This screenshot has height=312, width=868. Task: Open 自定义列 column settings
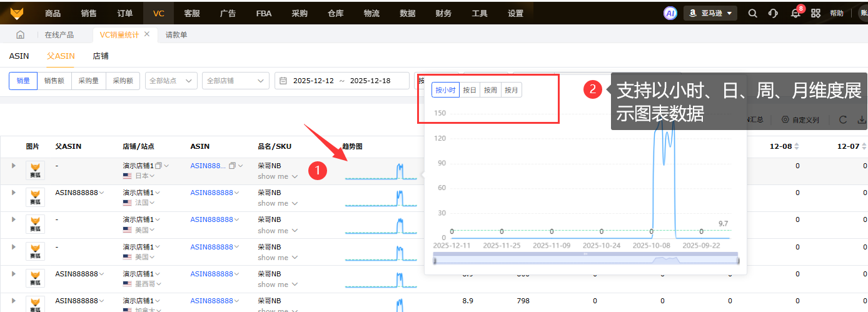pyautogui.click(x=800, y=119)
